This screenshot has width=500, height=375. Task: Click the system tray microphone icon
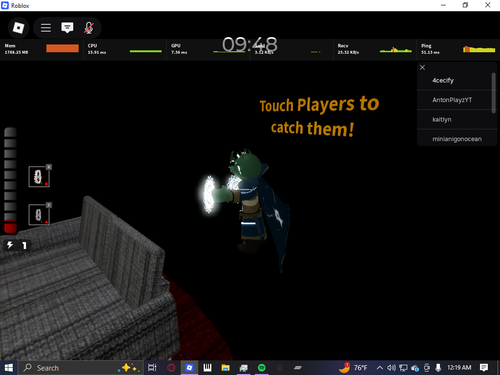tap(438, 368)
